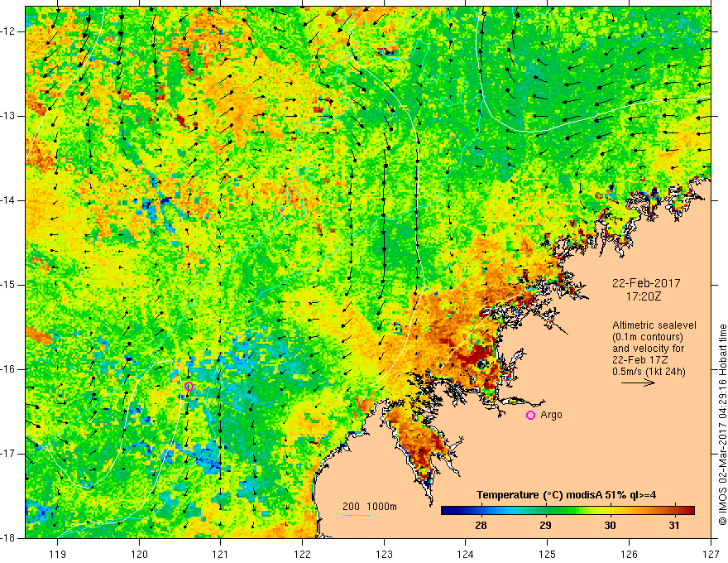The image size is (728, 563).
Task: Click the latitude axis label '-12'
Action: click(8, 31)
